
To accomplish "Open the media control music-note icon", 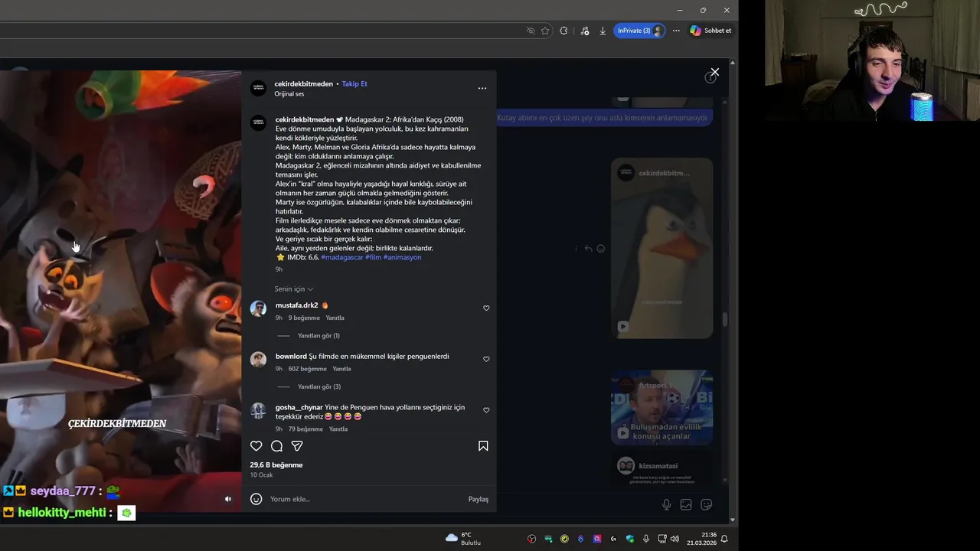I will pyautogui.click(x=585, y=31).
